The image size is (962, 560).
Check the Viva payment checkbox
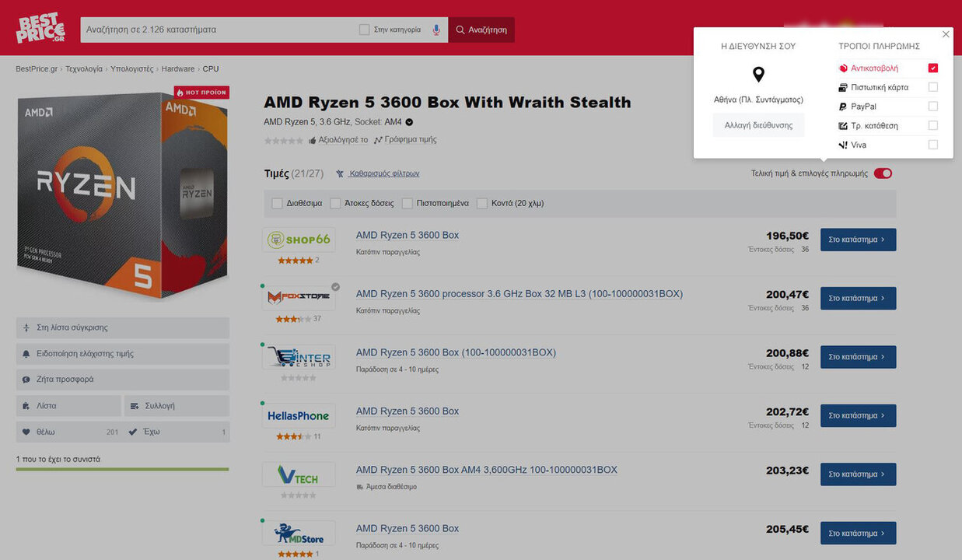933,145
